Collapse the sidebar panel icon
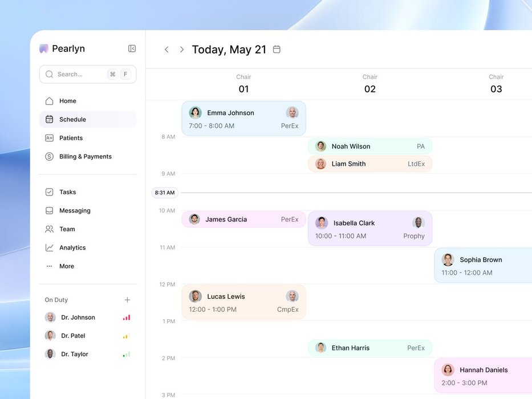This screenshot has height=399, width=532. pyautogui.click(x=132, y=48)
